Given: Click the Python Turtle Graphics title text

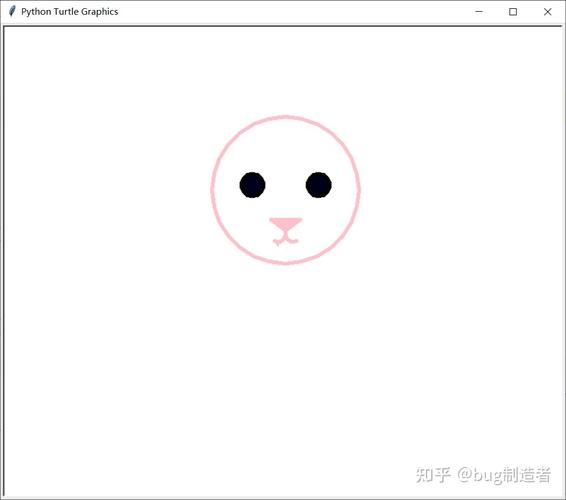Looking at the screenshot, I should tap(70, 12).
